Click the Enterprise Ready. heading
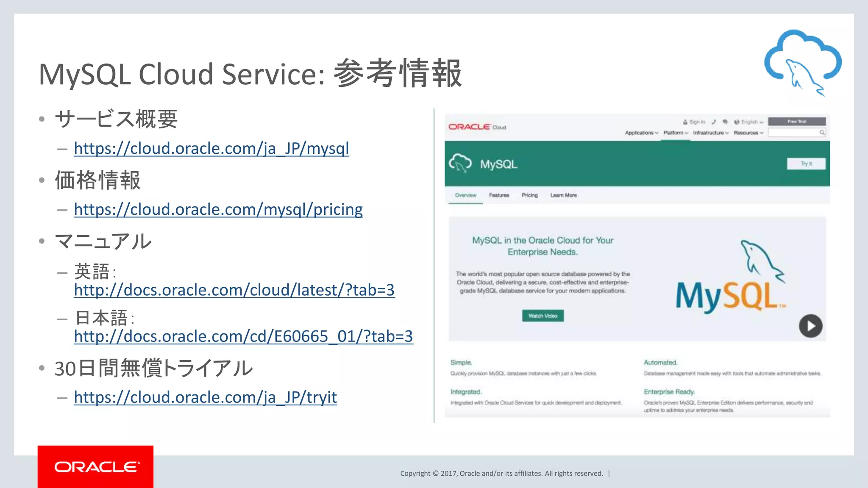The width and height of the screenshot is (868, 488). [x=669, y=392]
